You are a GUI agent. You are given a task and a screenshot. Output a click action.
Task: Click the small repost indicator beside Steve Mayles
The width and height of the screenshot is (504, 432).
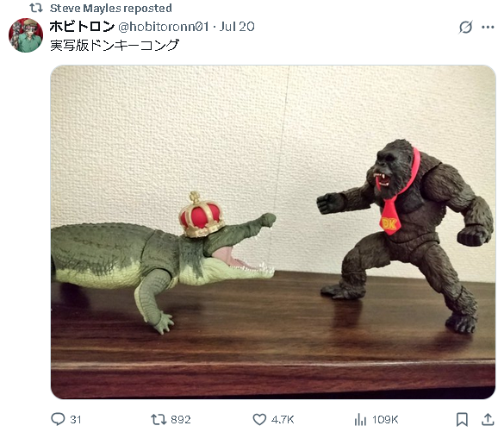[36, 8]
